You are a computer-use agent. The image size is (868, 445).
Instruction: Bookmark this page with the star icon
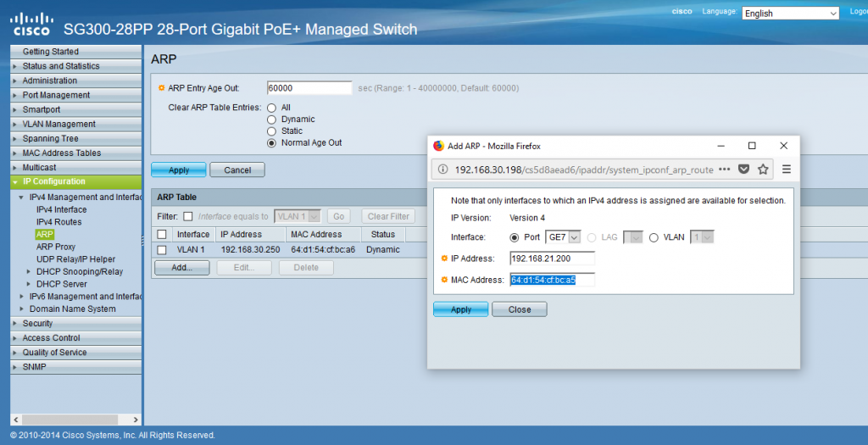point(763,170)
